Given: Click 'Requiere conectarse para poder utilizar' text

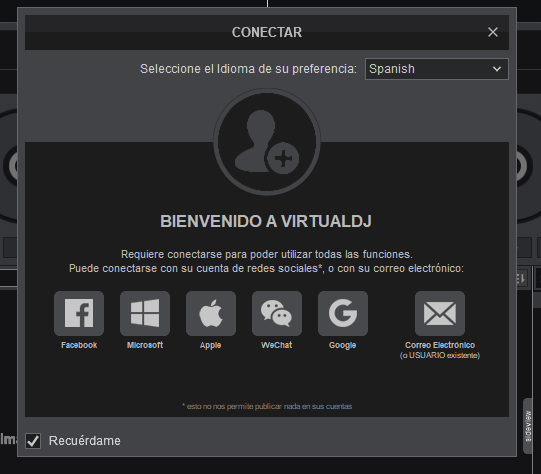Looking at the screenshot, I should (x=266, y=254).
